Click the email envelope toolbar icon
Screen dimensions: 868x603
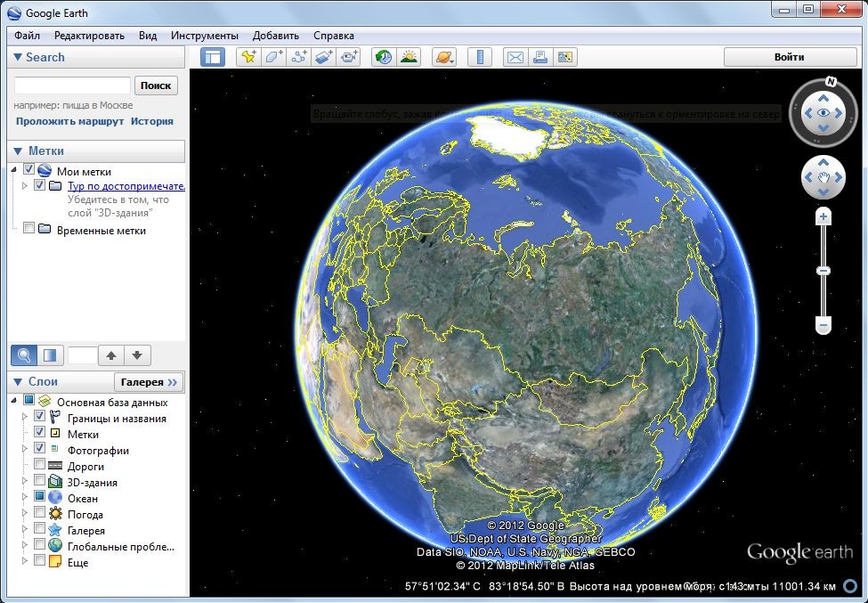tap(515, 57)
